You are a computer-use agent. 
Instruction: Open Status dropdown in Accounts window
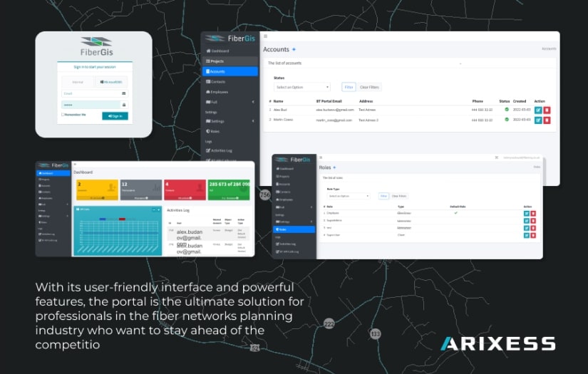click(x=302, y=87)
